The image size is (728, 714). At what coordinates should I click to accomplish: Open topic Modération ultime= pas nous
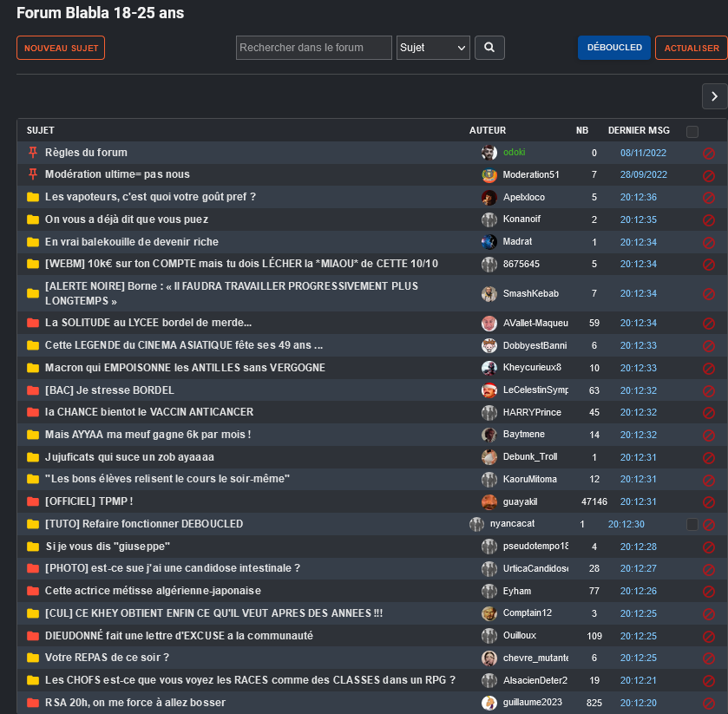click(117, 174)
